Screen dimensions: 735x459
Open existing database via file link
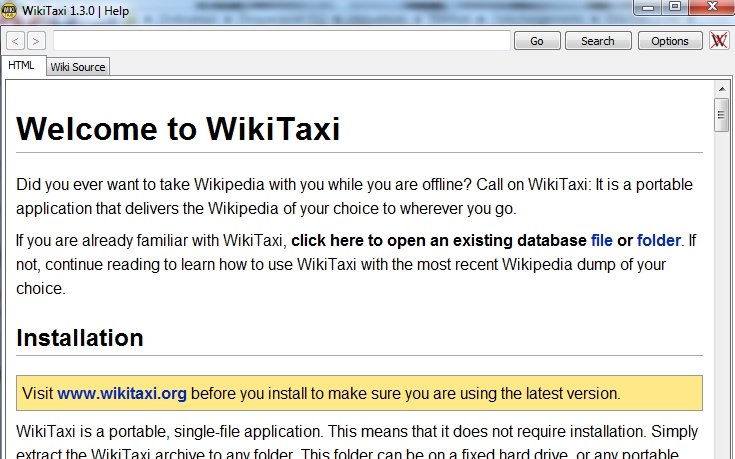(x=601, y=241)
